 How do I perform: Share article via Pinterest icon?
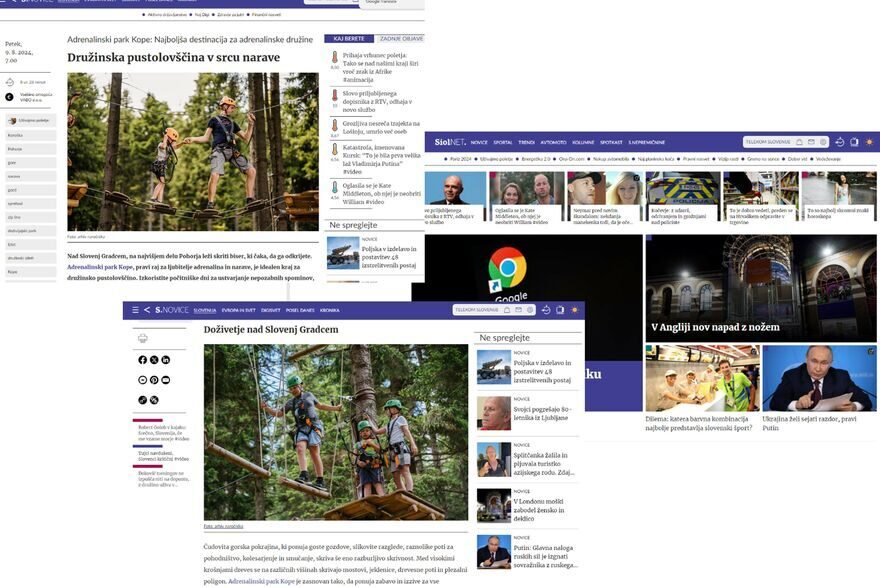click(154, 380)
